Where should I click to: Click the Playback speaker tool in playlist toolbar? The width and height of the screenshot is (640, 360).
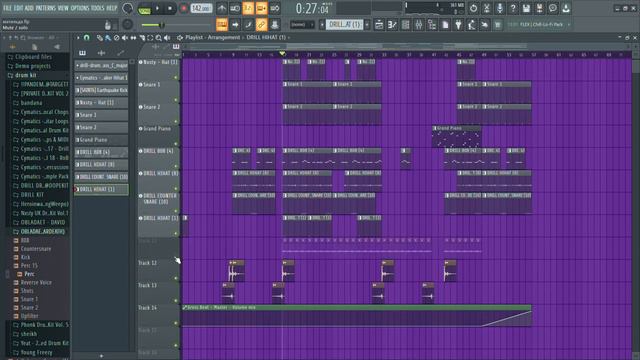point(167,38)
